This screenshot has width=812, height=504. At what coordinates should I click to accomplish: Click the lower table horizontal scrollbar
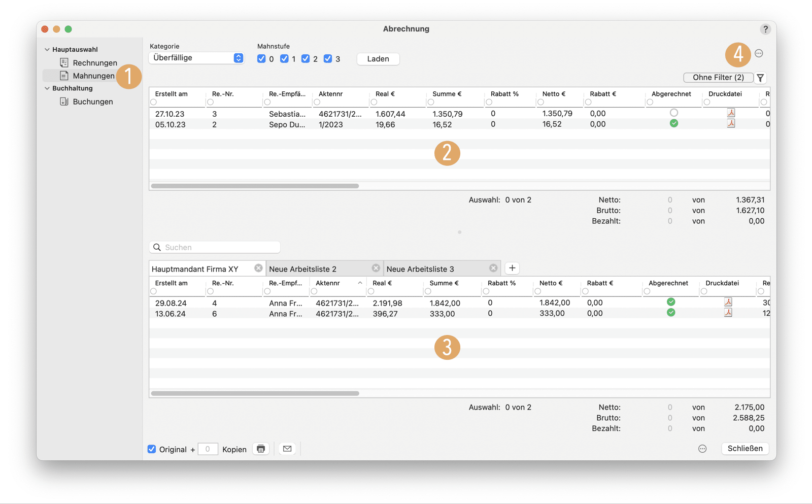coord(255,393)
